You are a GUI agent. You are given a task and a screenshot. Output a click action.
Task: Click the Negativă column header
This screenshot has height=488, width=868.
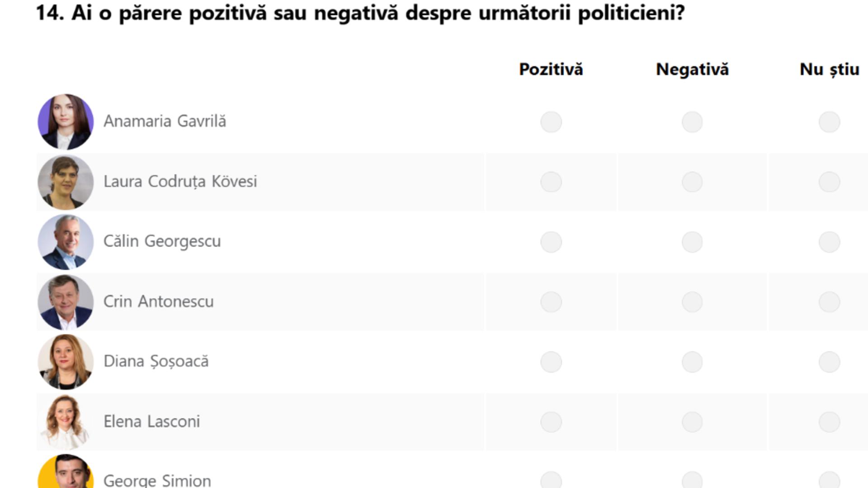(693, 69)
